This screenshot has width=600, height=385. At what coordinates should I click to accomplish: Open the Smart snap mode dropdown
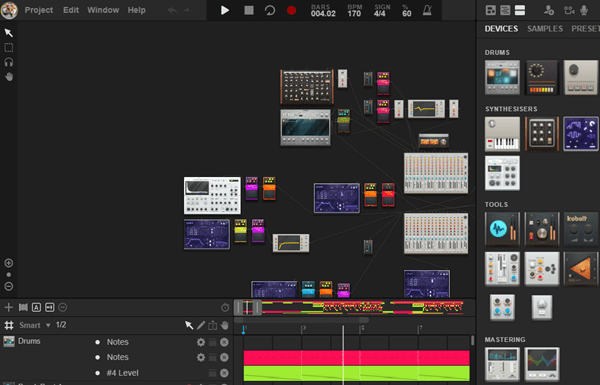(35, 325)
